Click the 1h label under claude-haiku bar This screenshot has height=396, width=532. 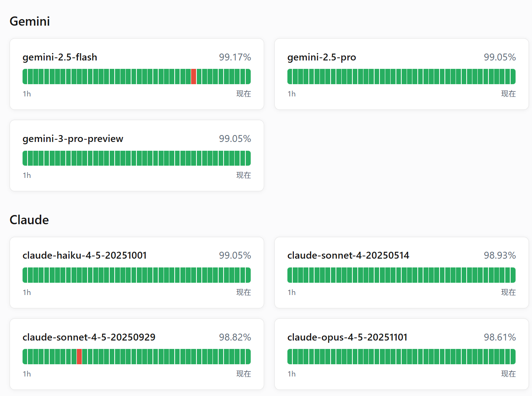click(x=27, y=293)
